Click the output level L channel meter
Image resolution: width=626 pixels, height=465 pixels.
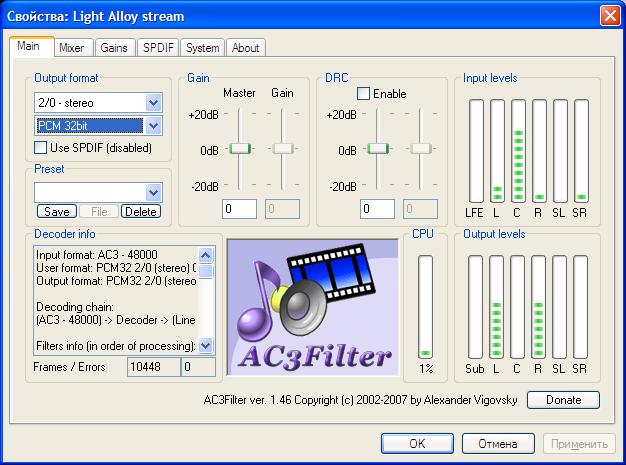(x=496, y=307)
